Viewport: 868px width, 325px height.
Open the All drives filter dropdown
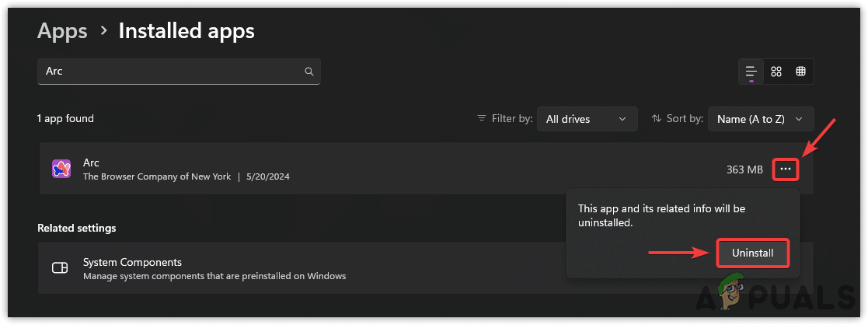click(587, 119)
